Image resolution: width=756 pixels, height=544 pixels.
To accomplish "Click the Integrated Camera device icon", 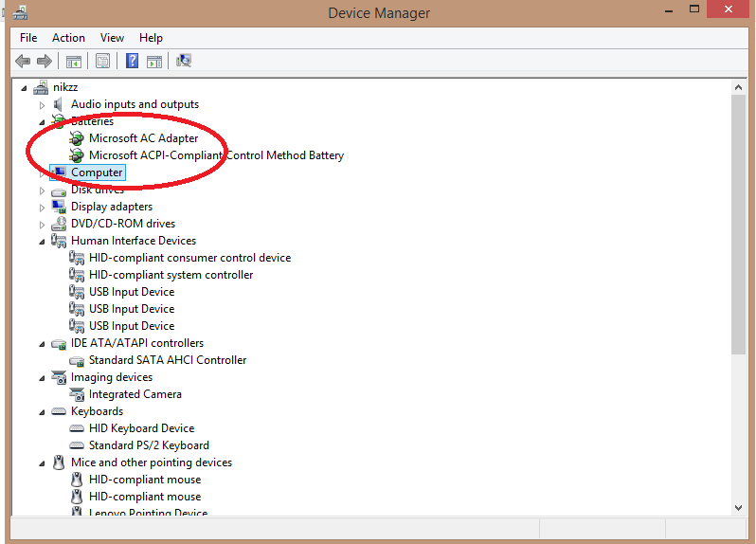I will (77, 394).
